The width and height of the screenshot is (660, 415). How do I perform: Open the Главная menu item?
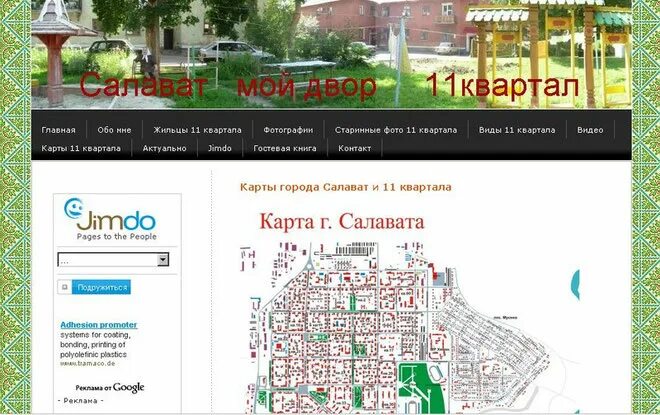tap(59, 130)
